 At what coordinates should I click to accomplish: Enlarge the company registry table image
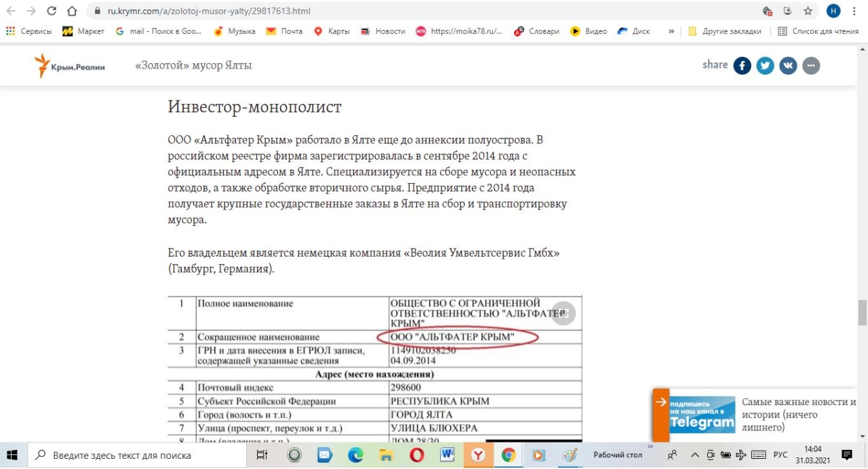[564, 313]
